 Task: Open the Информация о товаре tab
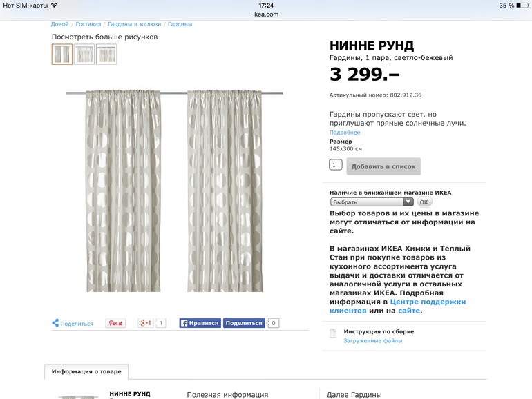point(86,371)
